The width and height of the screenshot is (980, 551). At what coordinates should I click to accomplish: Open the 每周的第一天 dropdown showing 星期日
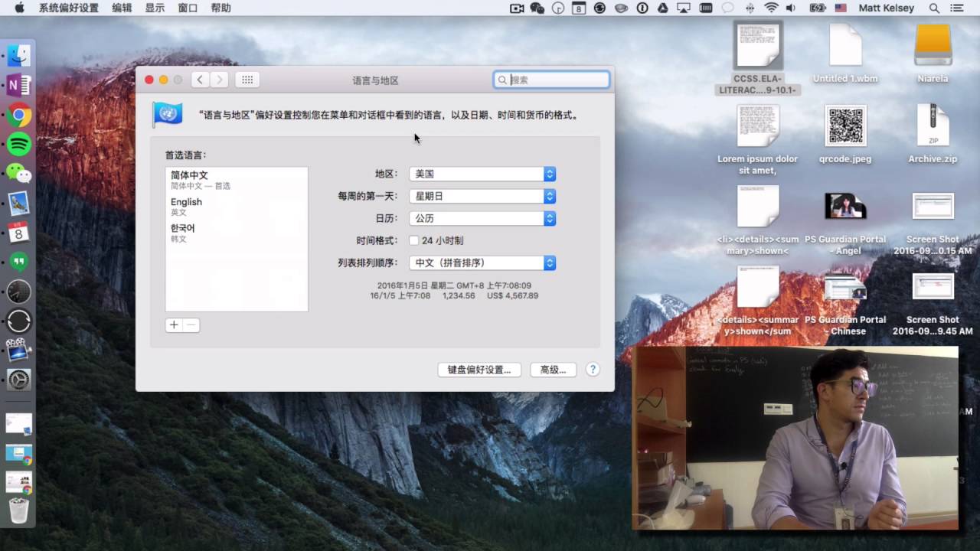tap(482, 196)
